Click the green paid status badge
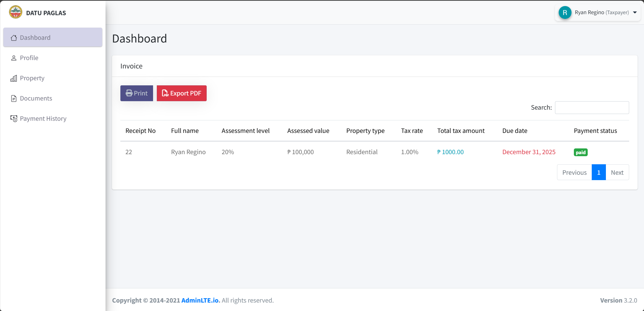 tap(581, 152)
